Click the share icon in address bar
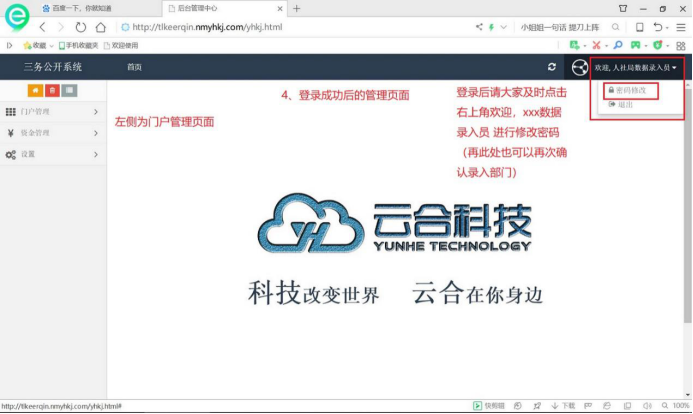 click(479, 27)
